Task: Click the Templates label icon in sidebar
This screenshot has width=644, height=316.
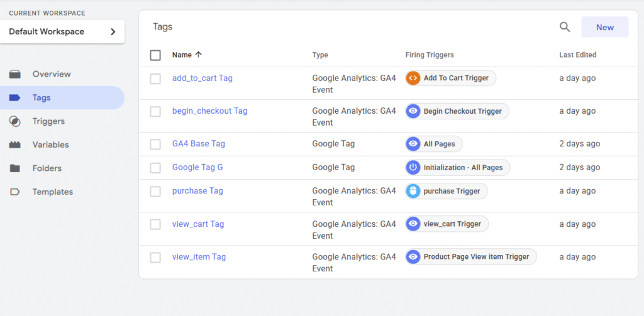Action: [x=15, y=192]
